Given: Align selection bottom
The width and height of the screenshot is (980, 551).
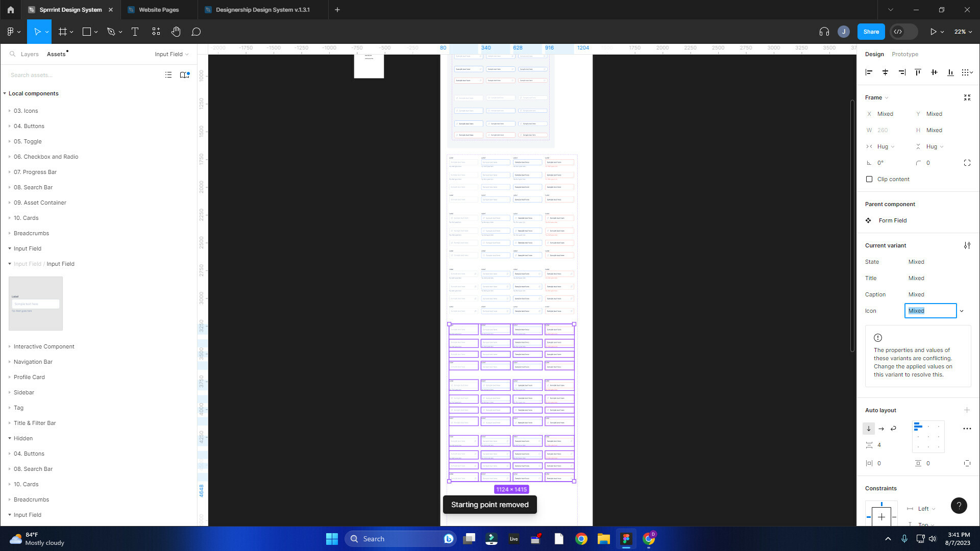Looking at the screenshot, I should tap(950, 72).
